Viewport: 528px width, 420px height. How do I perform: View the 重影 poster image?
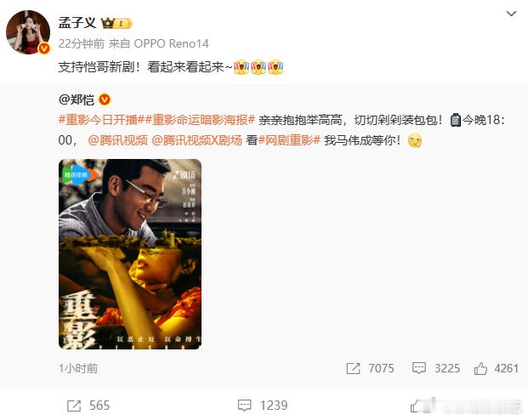coord(130,254)
